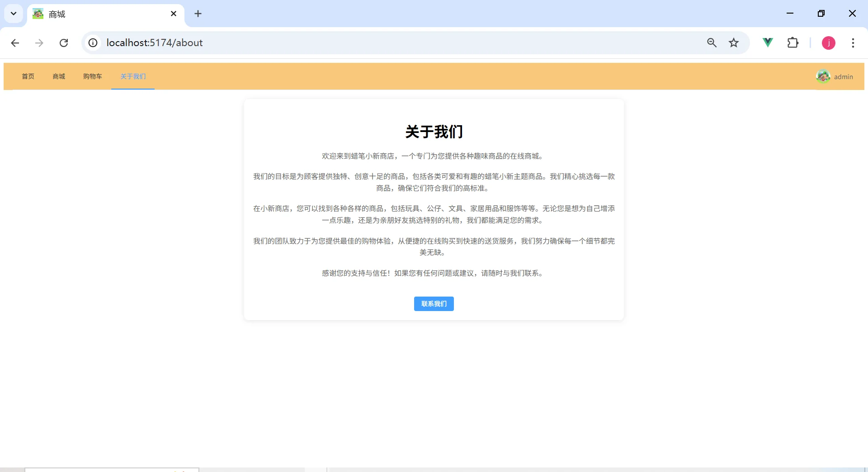Close the 商城 browser tab
The height and width of the screenshot is (472, 868).
174,14
